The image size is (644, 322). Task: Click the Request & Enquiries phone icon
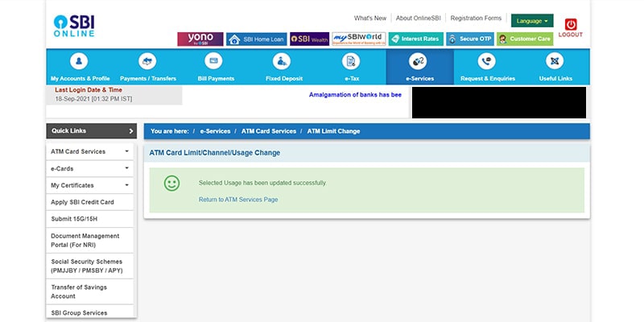[487, 61]
